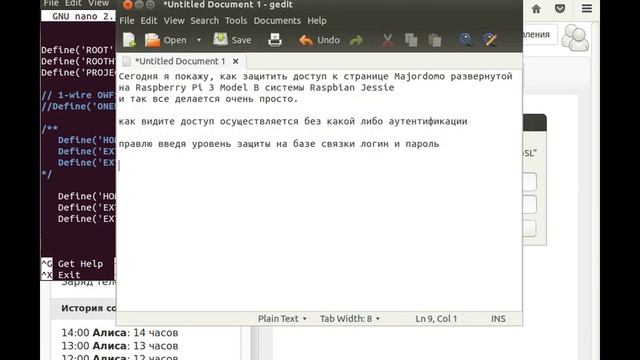Open the Tools menu
The width and height of the screenshot is (640, 360).
[236, 20]
